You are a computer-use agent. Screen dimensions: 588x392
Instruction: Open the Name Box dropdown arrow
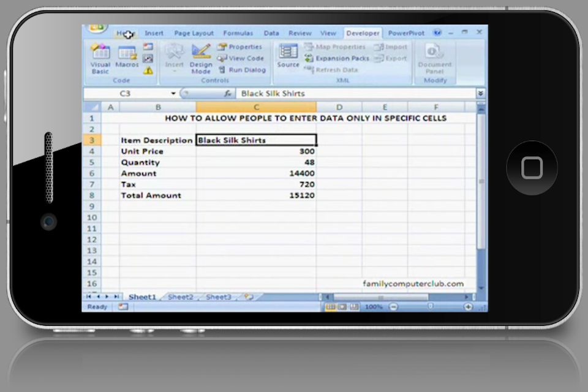pyautogui.click(x=173, y=94)
